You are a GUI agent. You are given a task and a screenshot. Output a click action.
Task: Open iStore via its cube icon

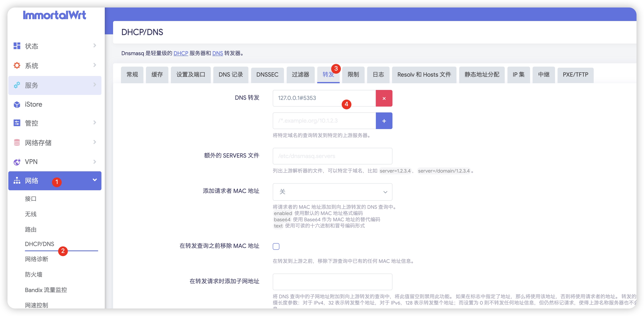click(x=16, y=105)
